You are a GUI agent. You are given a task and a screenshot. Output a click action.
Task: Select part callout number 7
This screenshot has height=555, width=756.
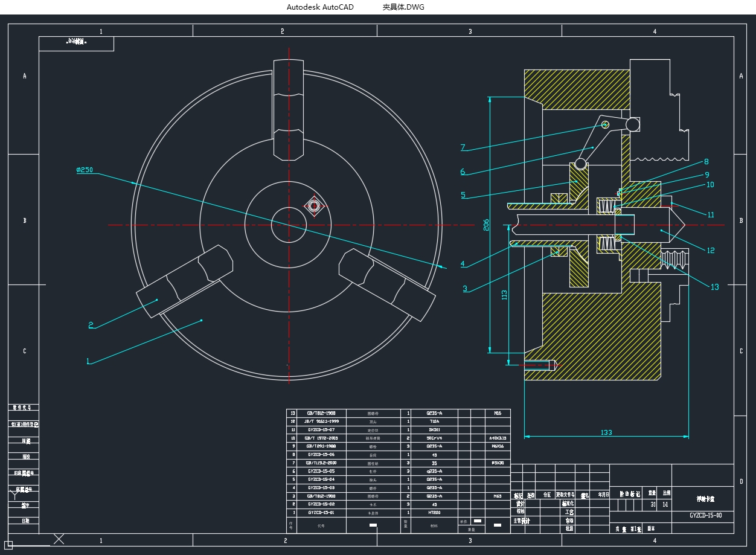463,147
